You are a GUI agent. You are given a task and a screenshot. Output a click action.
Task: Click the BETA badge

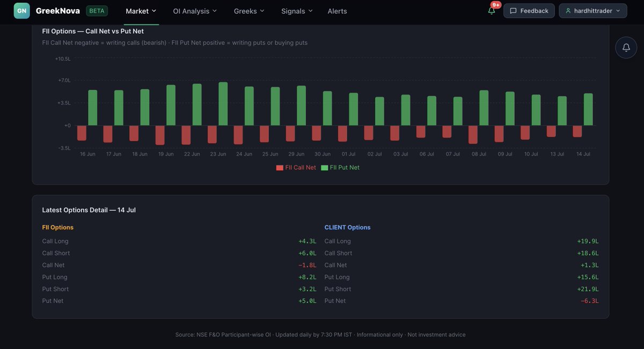coord(97,11)
